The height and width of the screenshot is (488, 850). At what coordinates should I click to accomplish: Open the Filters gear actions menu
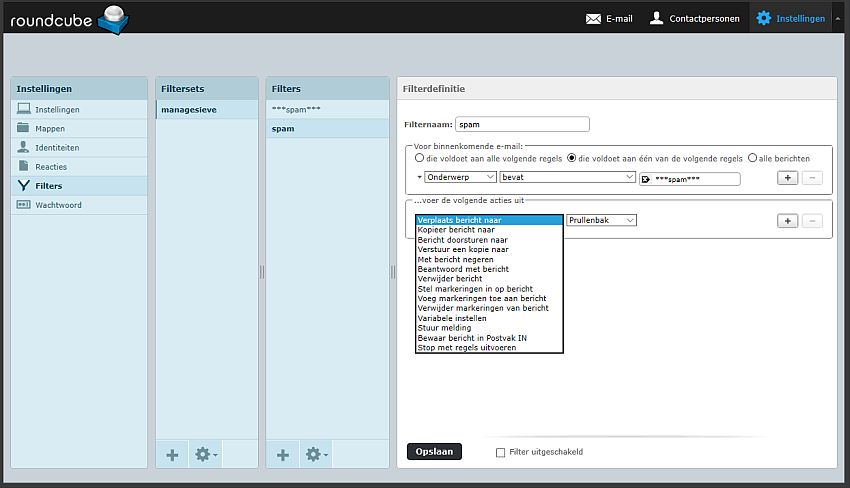click(316, 454)
